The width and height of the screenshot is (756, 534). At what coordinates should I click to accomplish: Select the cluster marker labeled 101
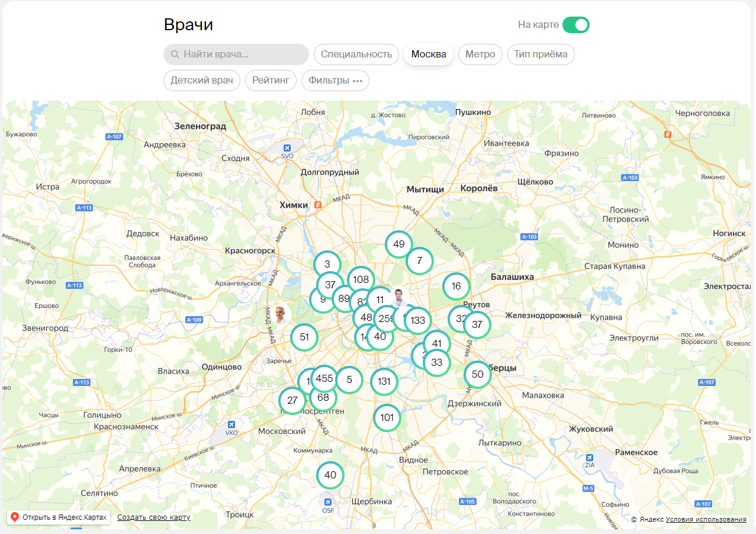(x=387, y=417)
